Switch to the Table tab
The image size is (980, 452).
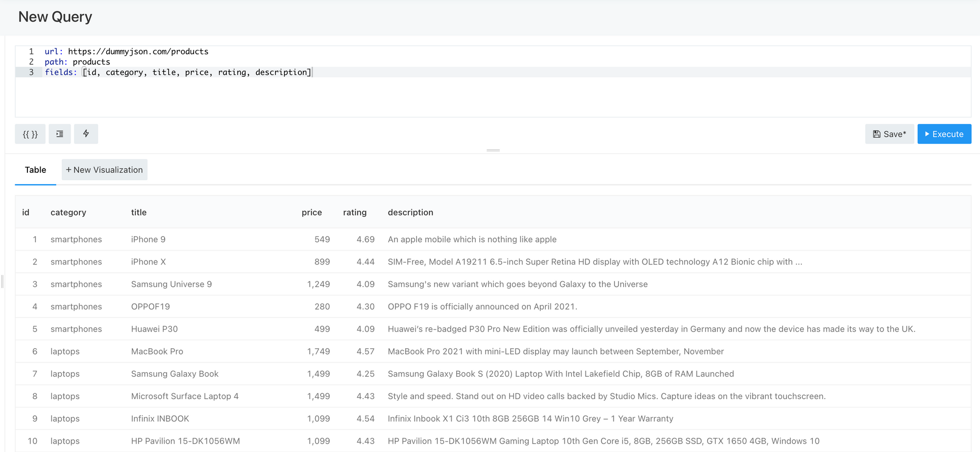35,169
